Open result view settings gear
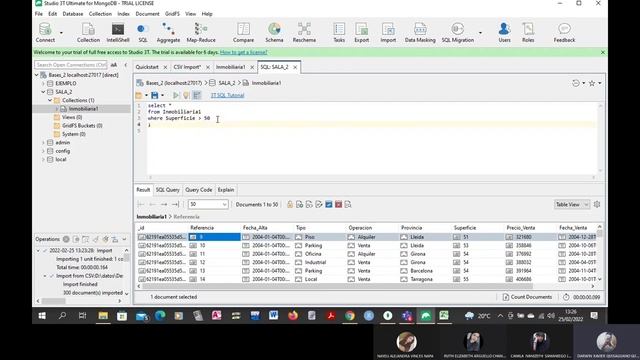 point(597,204)
